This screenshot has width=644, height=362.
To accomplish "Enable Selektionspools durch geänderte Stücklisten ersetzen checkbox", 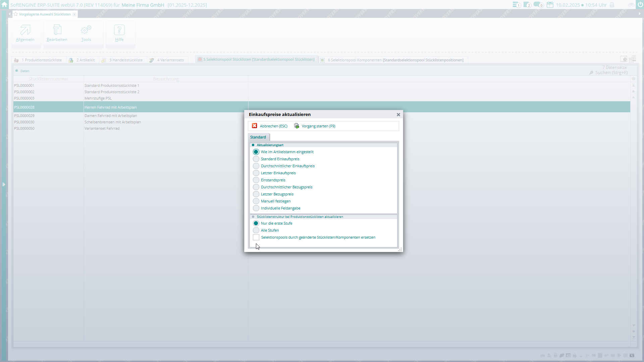I will 256,237.
